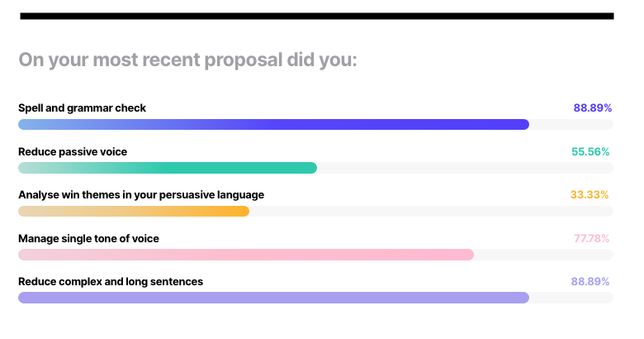Click the lavender complex sentences bar

273,298
